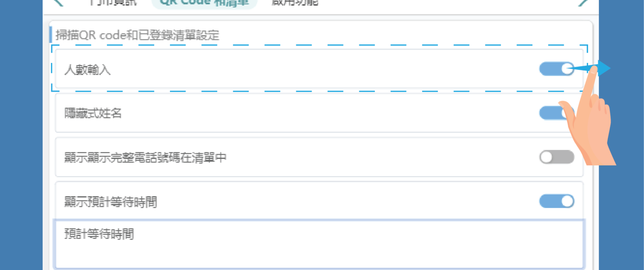Click into the 預計等待時間 text field
Screen dimensions: 644x270
coord(318,244)
